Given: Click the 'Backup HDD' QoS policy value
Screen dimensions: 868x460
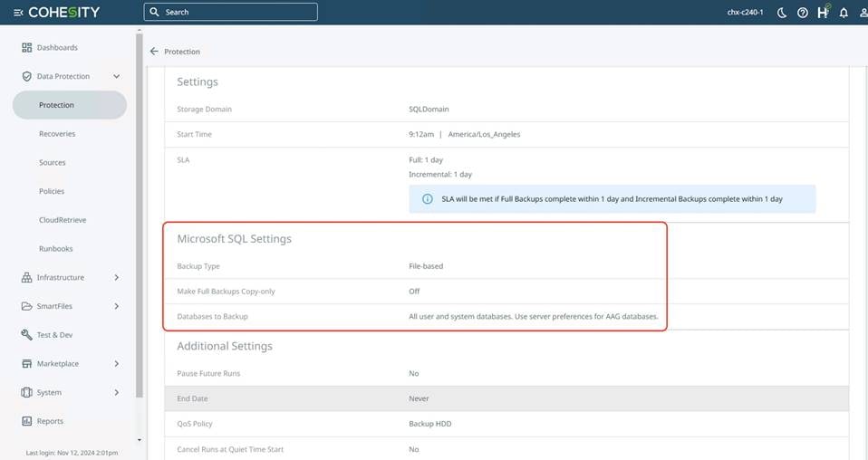Looking at the screenshot, I should coord(430,424).
